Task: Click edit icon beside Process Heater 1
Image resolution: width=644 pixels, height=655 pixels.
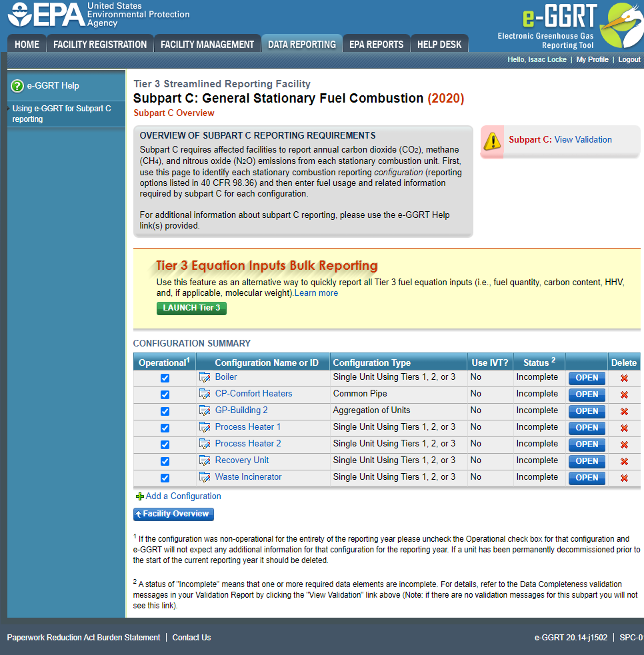Action: coord(205,427)
